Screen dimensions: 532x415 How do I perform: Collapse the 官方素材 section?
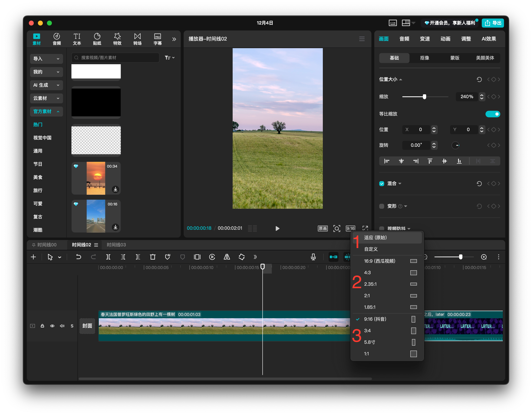46,111
